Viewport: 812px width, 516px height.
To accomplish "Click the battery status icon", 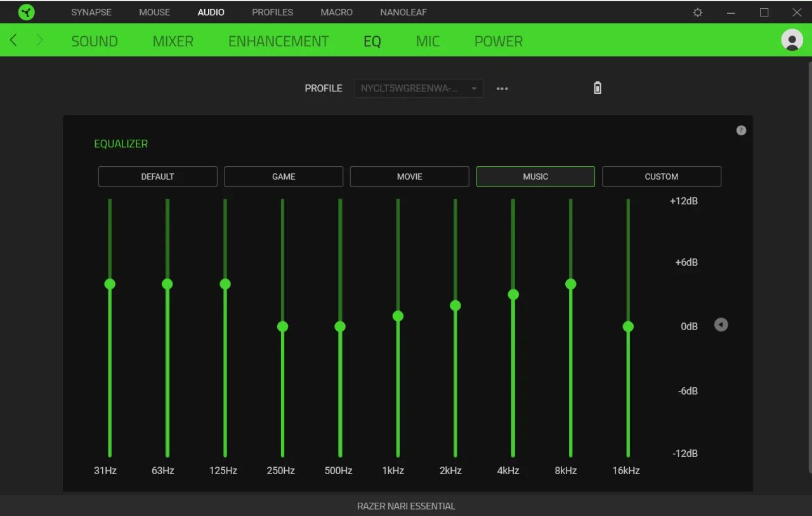I will pos(597,88).
